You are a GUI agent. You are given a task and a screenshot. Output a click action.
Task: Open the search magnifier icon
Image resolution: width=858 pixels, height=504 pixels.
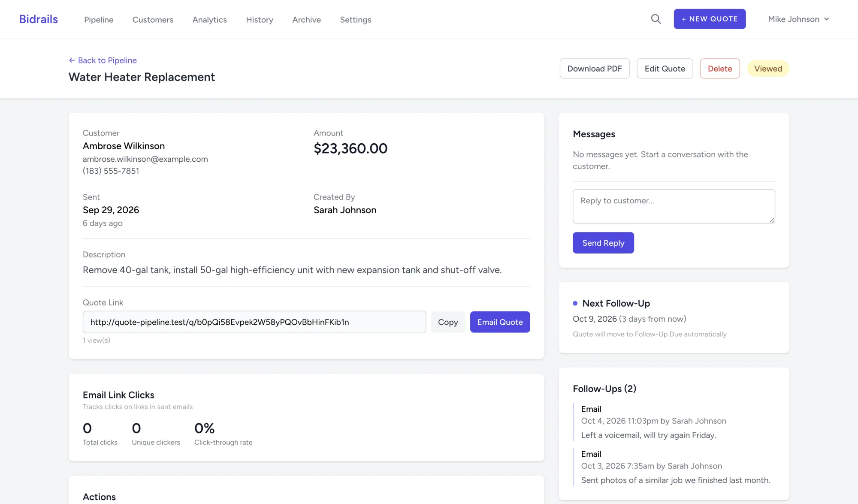656,19
